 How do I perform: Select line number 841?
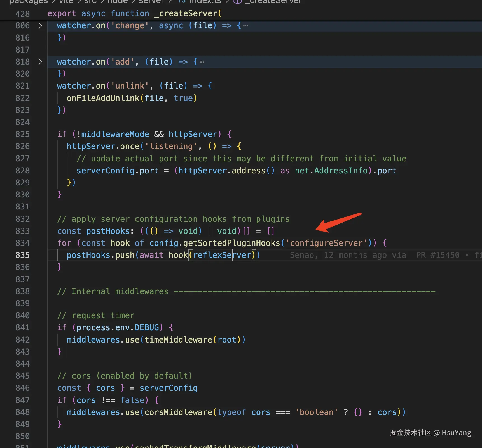(x=22, y=327)
